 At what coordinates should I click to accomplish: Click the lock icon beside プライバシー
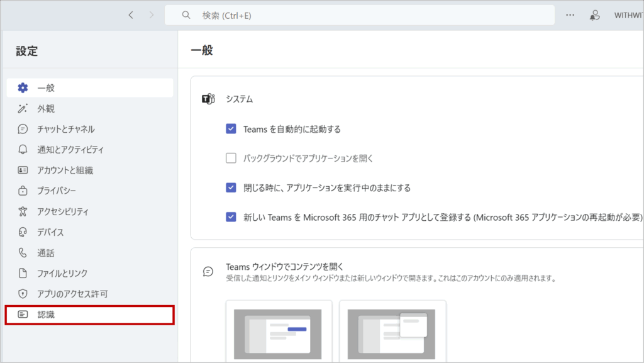click(x=23, y=191)
